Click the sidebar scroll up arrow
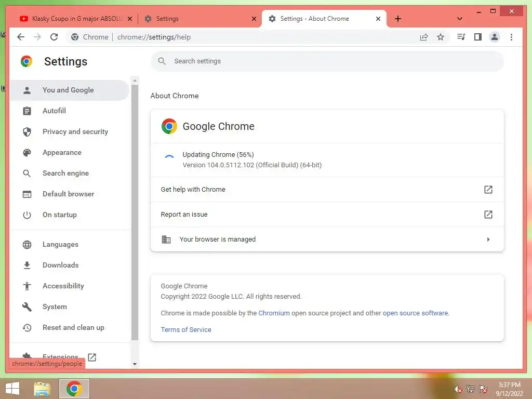 (x=135, y=81)
